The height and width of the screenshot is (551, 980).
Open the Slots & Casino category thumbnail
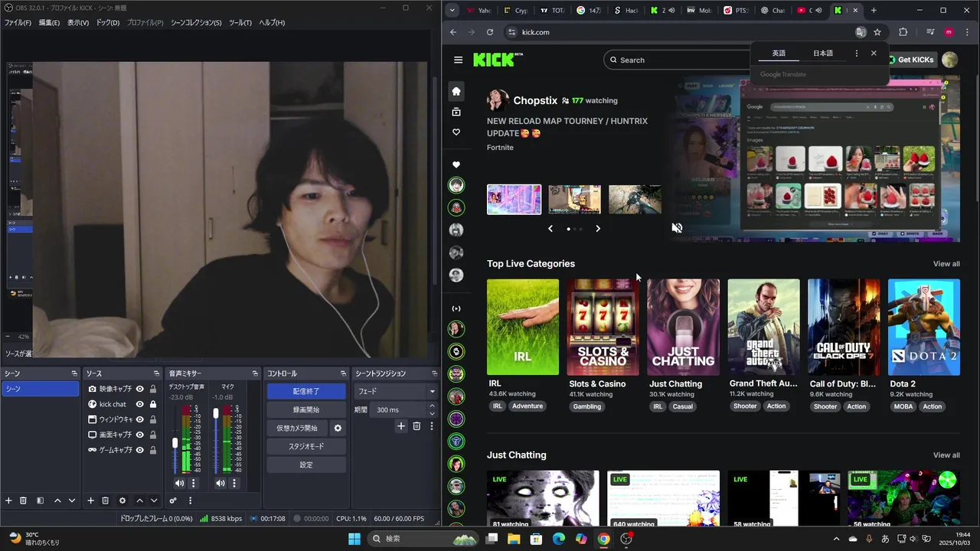click(x=603, y=327)
